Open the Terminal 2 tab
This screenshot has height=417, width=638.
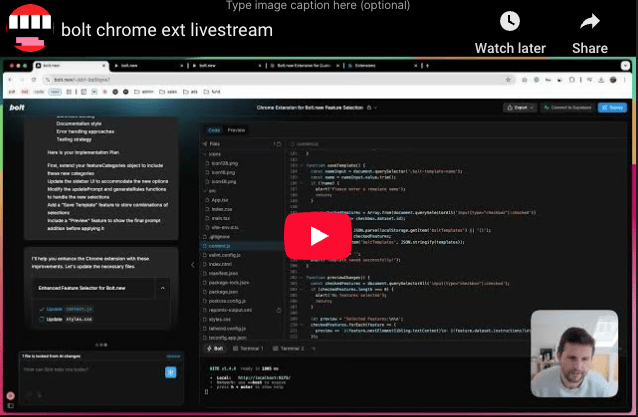click(288, 349)
